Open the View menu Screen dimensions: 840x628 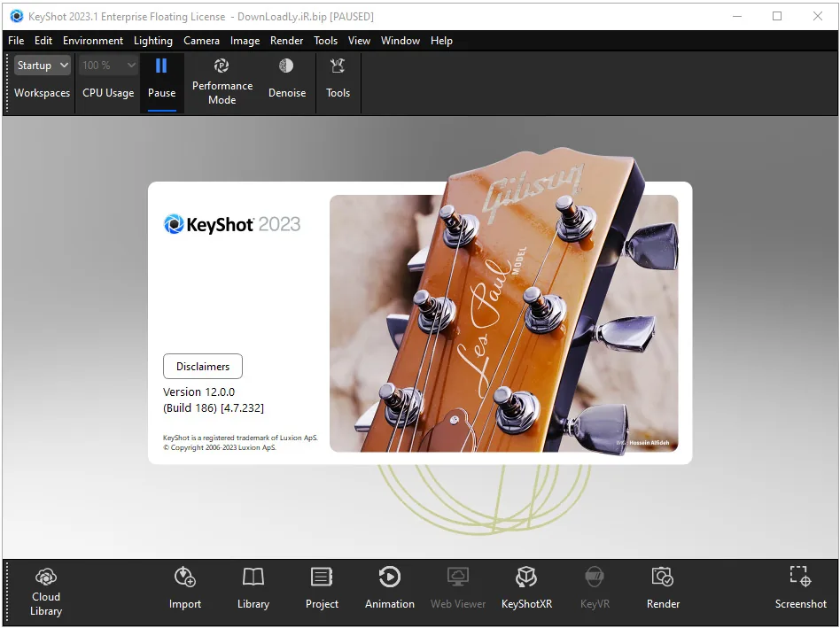[x=359, y=41]
